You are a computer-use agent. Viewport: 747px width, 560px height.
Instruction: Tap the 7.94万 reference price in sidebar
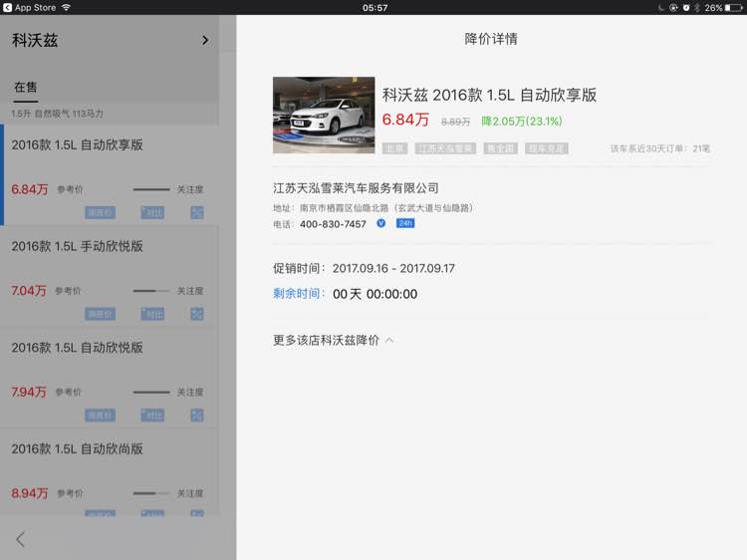pyautogui.click(x=29, y=393)
